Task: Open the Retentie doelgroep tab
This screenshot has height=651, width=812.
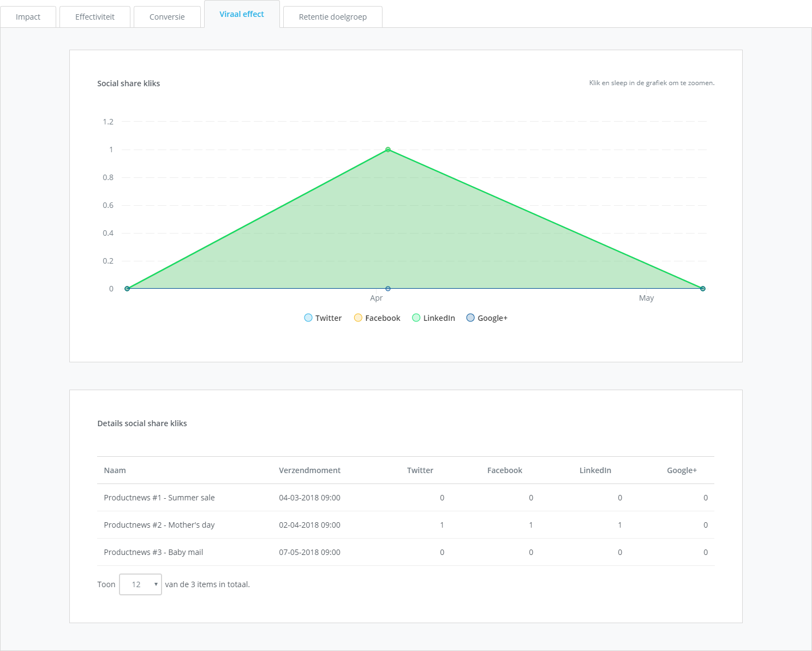Action: pyautogui.click(x=332, y=17)
